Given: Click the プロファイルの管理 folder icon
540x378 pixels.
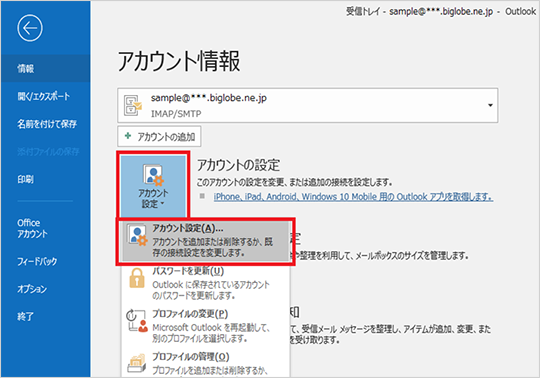Looking at the screenshot, I should click(x=137, y=363).
